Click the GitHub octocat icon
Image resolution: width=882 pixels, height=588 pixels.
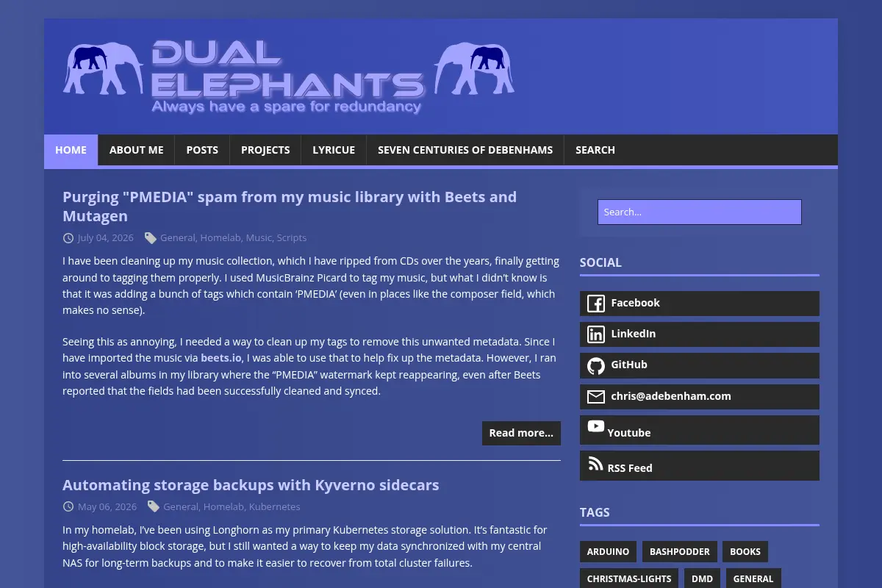point(596,365)
